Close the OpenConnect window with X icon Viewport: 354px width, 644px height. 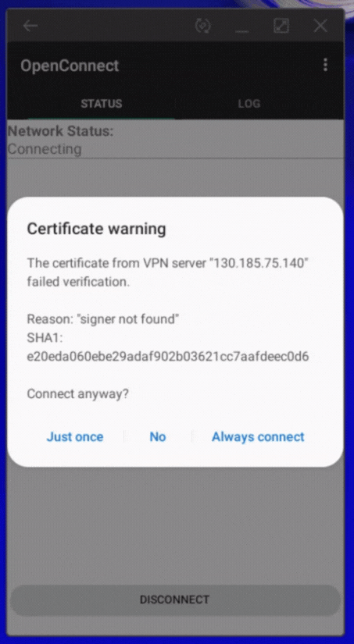point(320,26)
